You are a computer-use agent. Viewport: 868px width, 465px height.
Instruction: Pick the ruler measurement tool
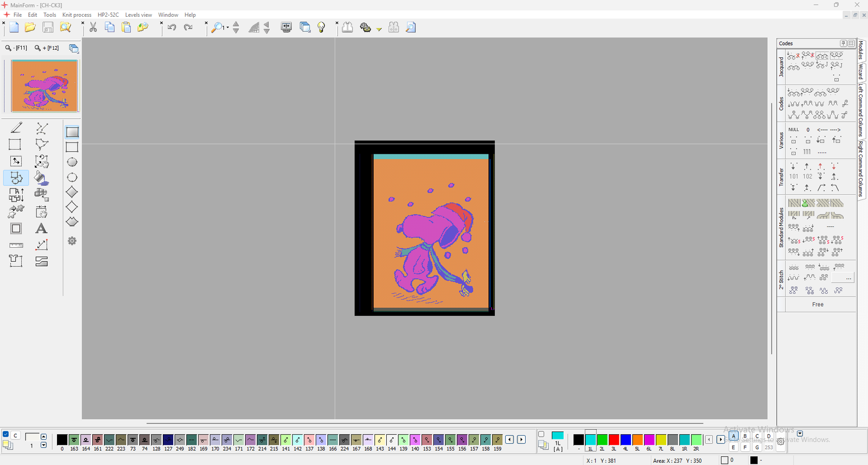(16, 245)
